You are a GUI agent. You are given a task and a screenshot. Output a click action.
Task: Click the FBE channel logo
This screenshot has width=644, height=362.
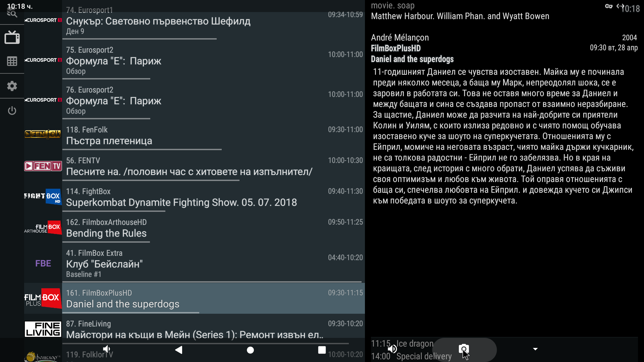tap(43, 263)
